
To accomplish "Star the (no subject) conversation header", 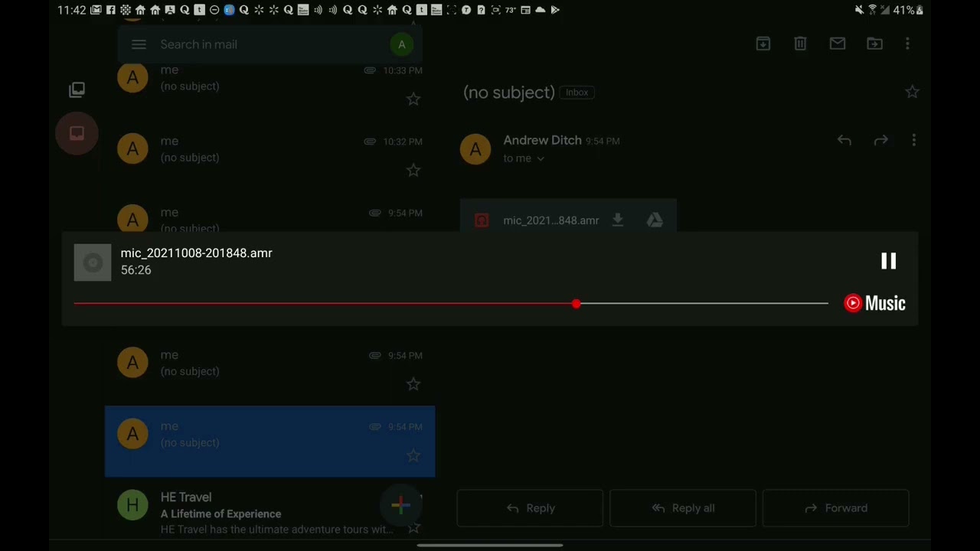I will click(x=912, y=92).
